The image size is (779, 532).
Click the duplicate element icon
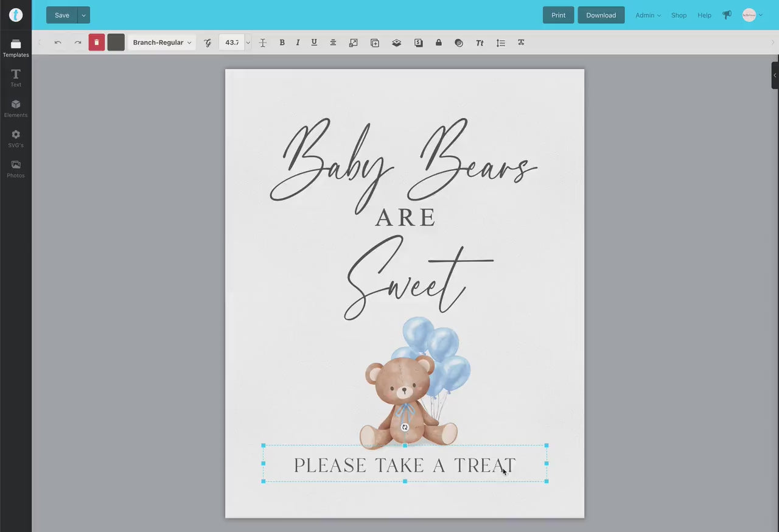(375, 43)
